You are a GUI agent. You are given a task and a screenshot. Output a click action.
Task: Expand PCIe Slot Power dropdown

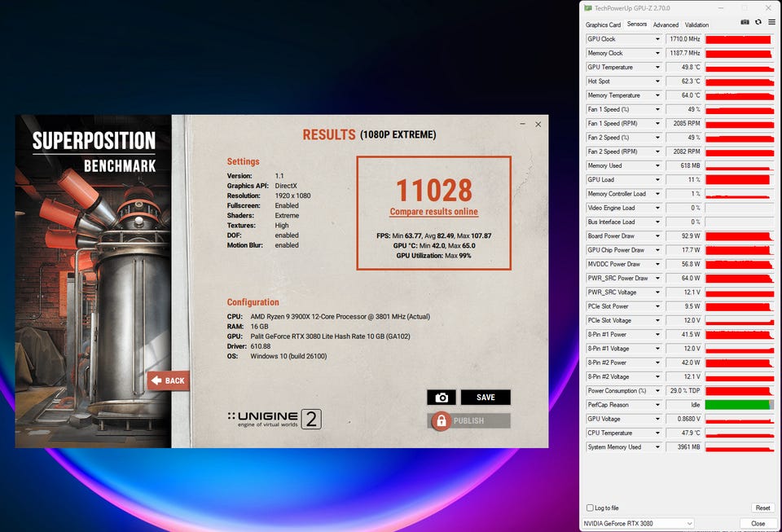657,306
